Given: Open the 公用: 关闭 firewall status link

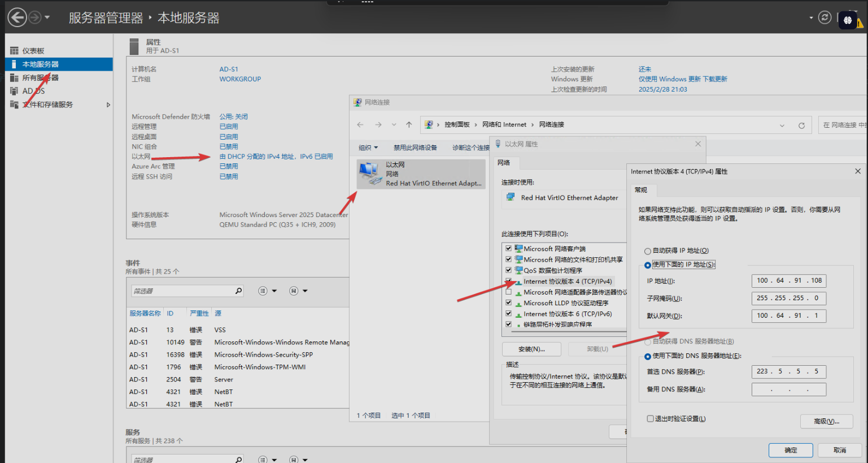Looking at the screenshot, I should pyautogui.click(x=233, y=116).
